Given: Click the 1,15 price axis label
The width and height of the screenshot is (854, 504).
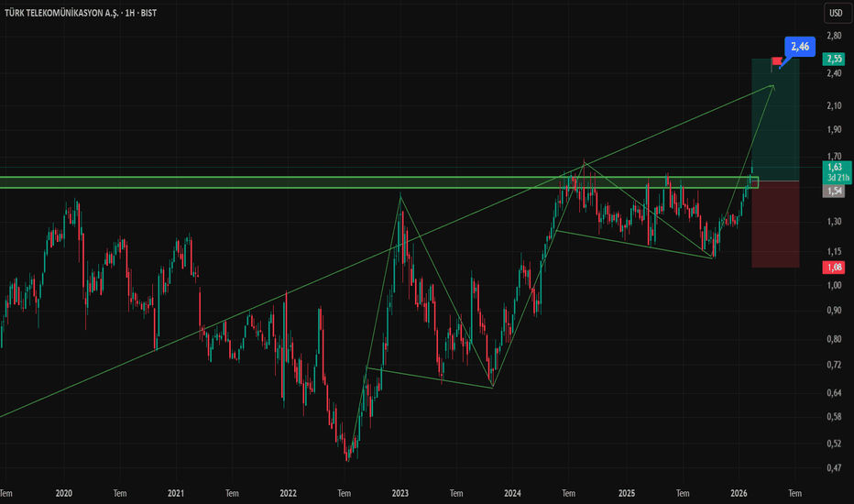Looking at the screenshot, I should click(834, 252).
